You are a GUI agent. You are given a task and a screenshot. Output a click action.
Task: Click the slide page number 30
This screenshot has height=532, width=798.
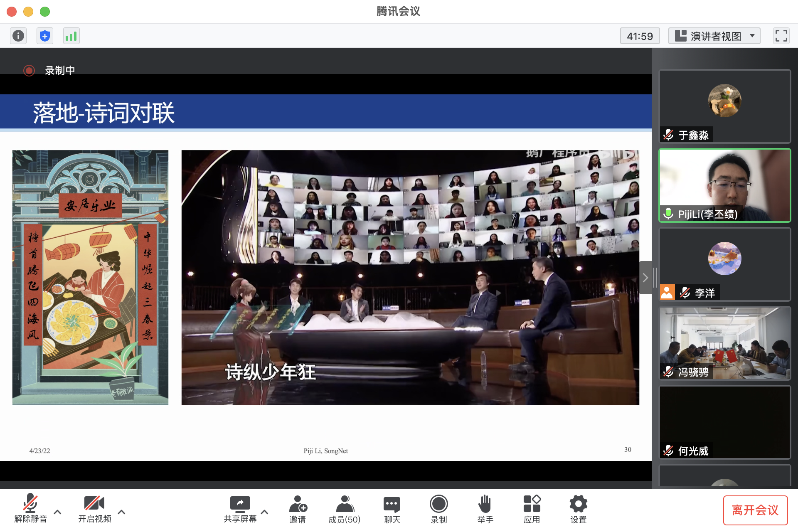[x=628, y=450]
